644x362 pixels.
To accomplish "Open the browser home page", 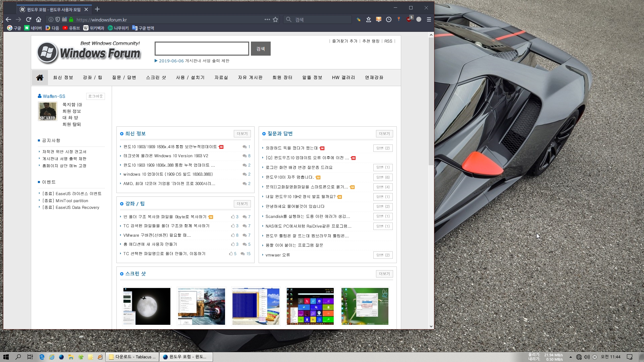I will [x=39, y=19].
